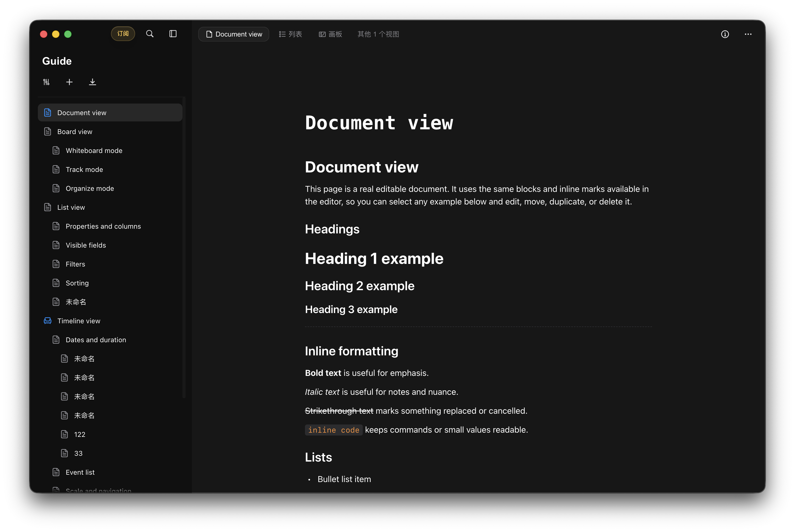Open Visible fields page
This screenshot has width=795, height=532.
pos(110,245)
